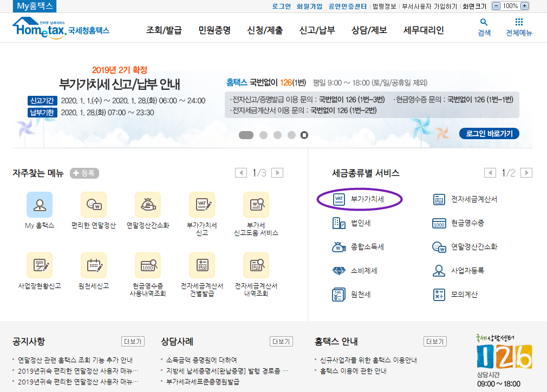
Task: Show the fourth banner slide dot
Action: pyautogui.click(x=291, y=135)
